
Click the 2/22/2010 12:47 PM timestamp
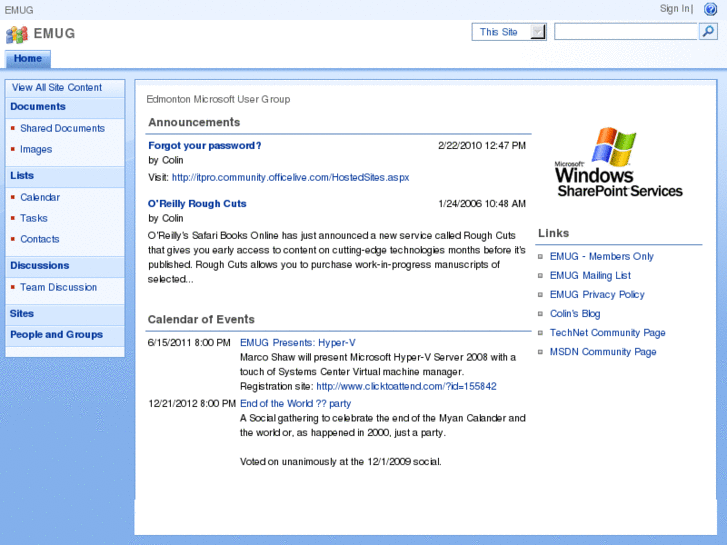click(x=482, y=146)
